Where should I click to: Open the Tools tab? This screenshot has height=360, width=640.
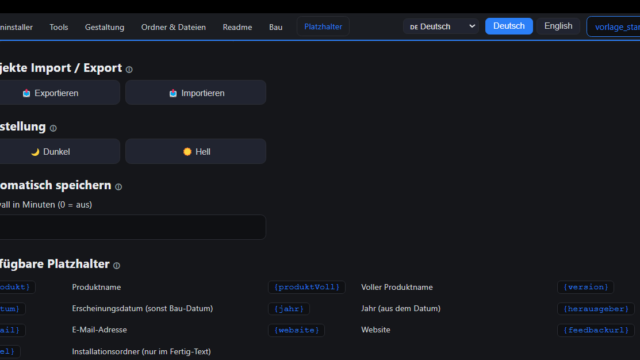[59, 27]
